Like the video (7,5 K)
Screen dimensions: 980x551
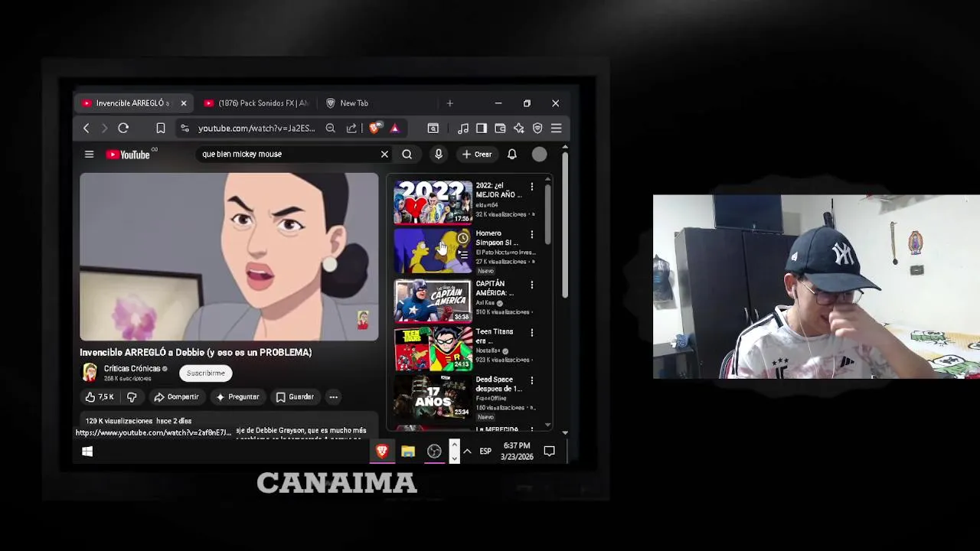tap(100, 397)
